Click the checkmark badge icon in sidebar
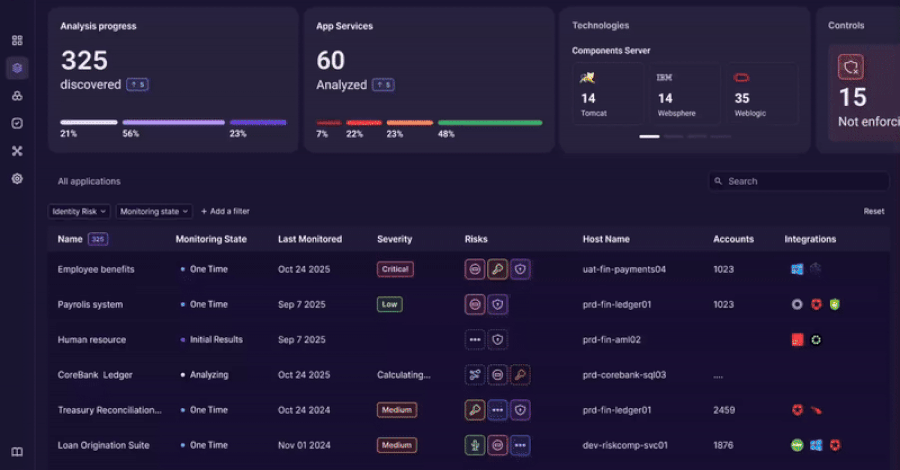This screenshot has height=470, width=900. 17,123
